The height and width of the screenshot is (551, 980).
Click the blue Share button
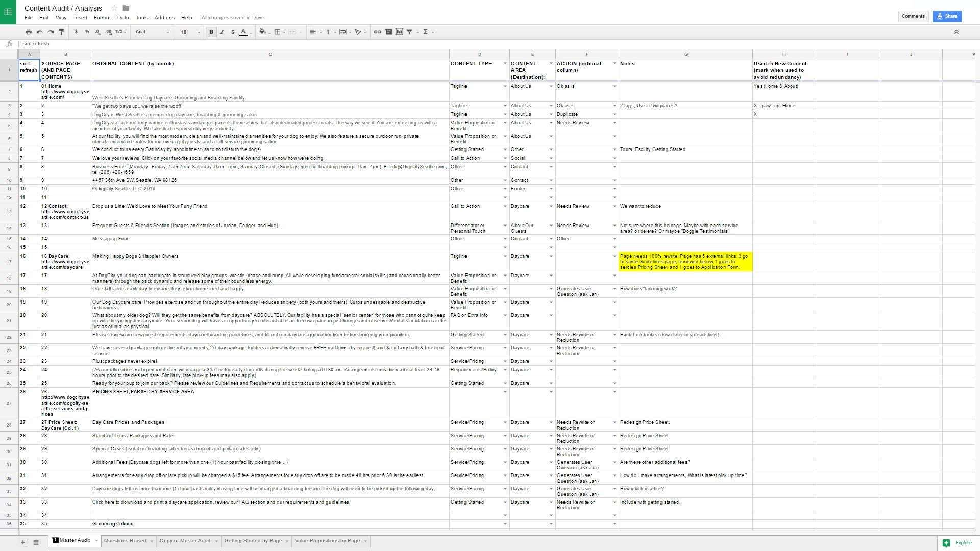(947, 16)
